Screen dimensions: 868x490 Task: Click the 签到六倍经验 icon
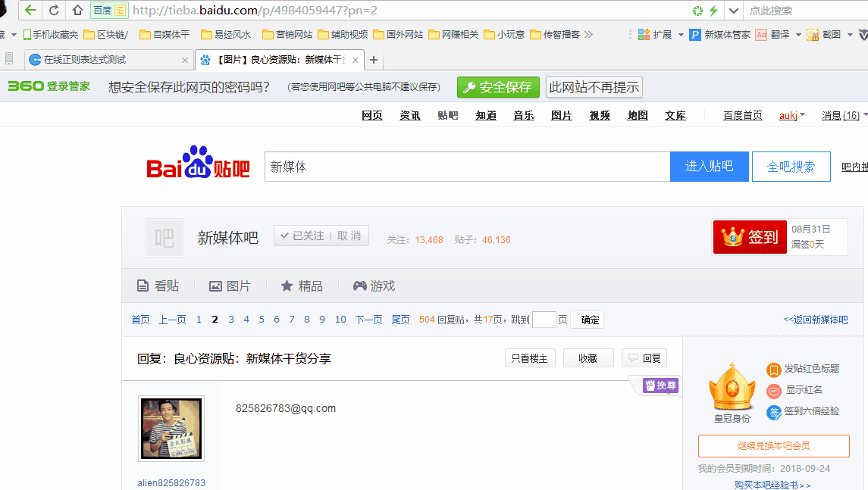point(773,412)
